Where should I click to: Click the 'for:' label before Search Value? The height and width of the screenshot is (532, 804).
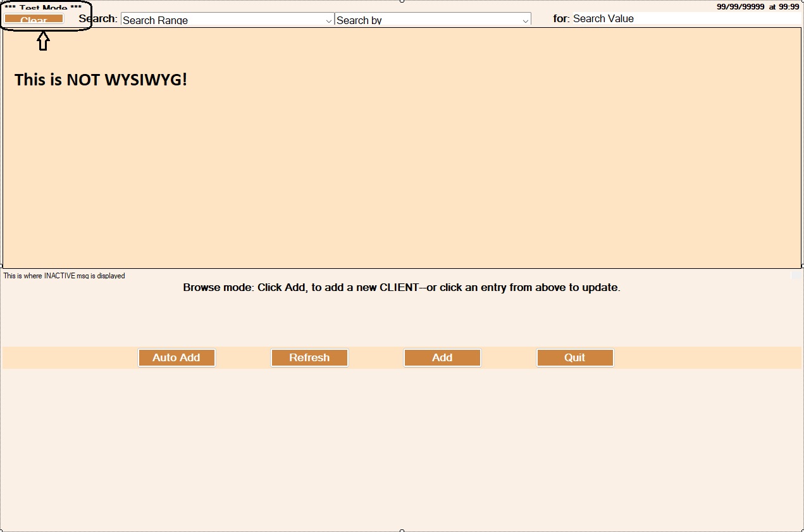559,18
